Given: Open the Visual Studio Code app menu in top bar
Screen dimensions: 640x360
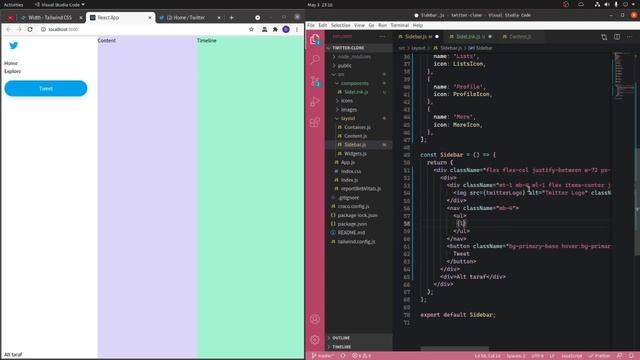Looking at the screenshot, I should point(60,4).
